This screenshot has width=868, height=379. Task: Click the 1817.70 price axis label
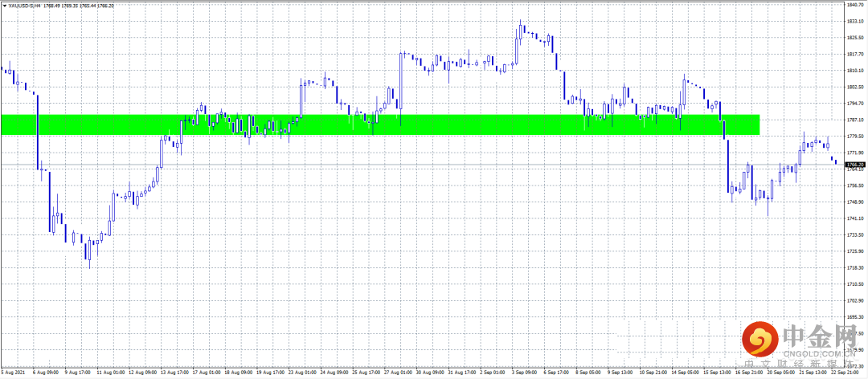[x=856, y=55]
